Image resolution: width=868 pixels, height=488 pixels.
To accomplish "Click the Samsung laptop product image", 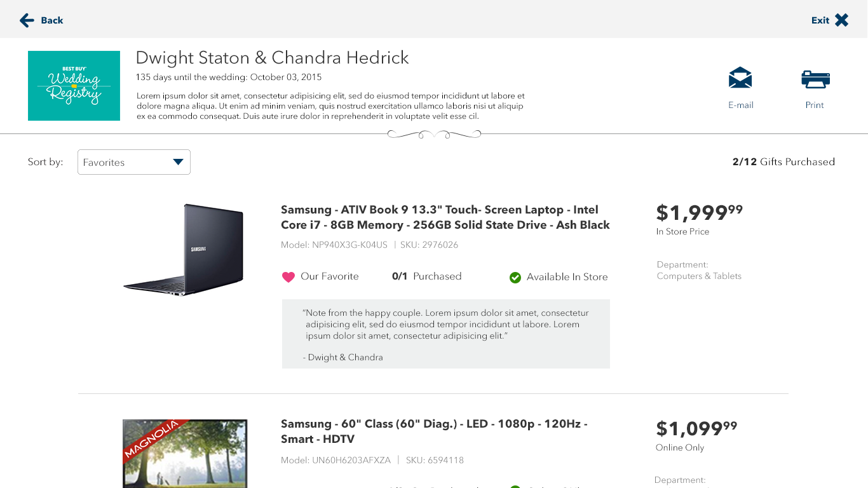I will (184, 250).
